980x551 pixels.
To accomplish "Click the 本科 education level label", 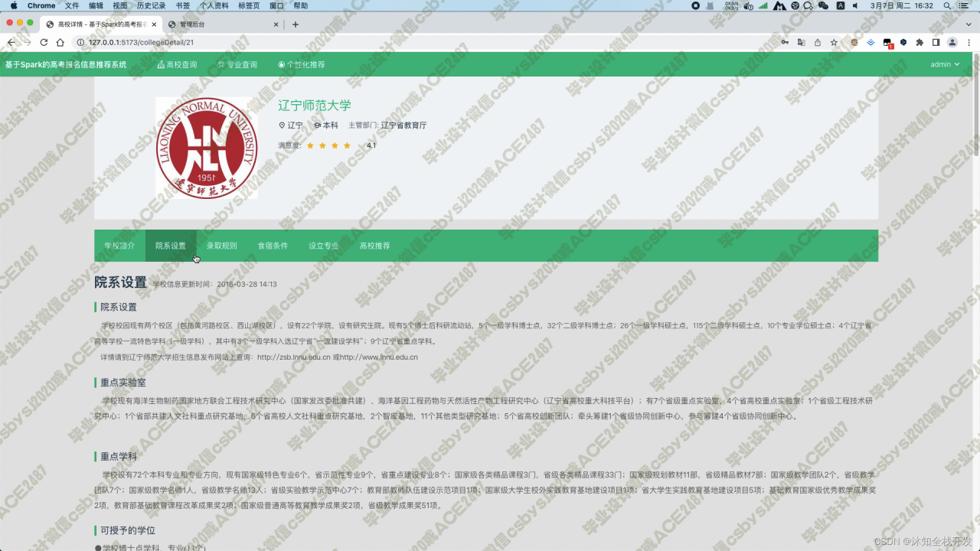I will click(x=326, y=125).
